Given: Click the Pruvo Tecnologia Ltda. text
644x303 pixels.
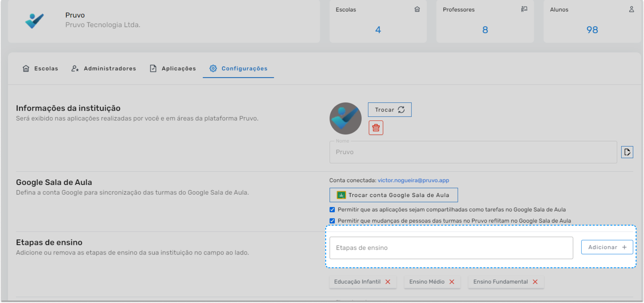Looking at the screenshot, I should click(103, 25).
